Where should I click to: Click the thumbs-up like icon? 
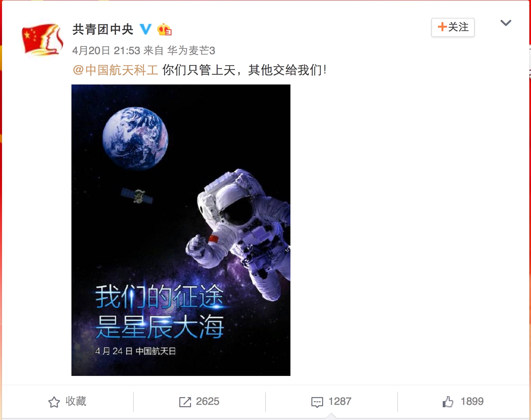[x=448, y=401]
